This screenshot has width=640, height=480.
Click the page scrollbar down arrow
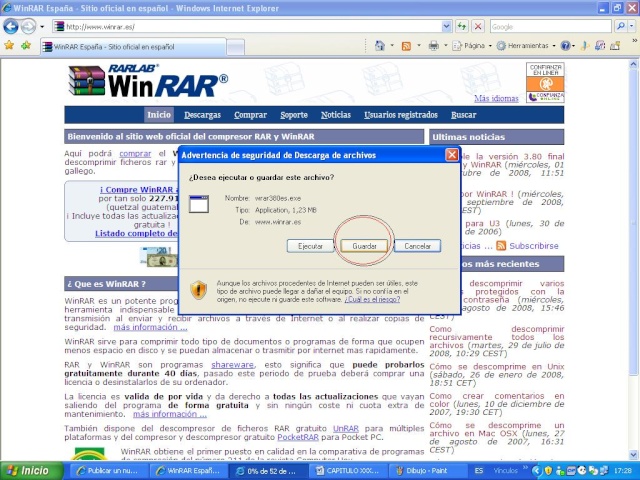pyautogui.click(x=633, y=454)
